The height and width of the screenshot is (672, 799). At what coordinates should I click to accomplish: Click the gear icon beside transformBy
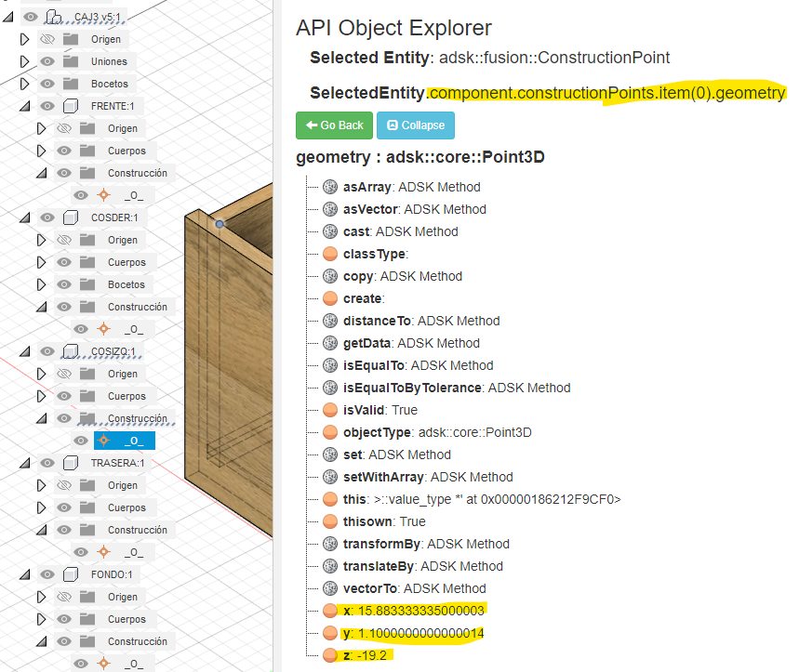330,544
